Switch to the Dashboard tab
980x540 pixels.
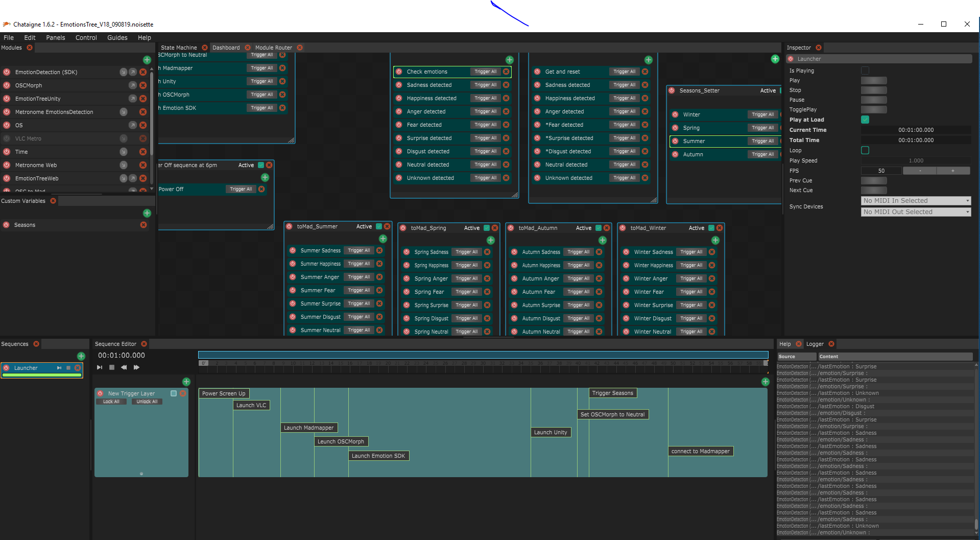pyautogui.click(x=226, y=48)
